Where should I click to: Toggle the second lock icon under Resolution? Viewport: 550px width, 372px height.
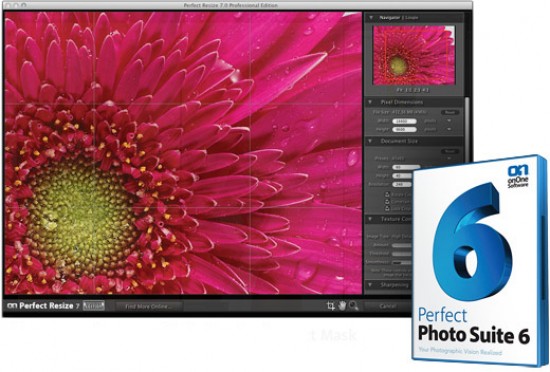coord(387,201)
